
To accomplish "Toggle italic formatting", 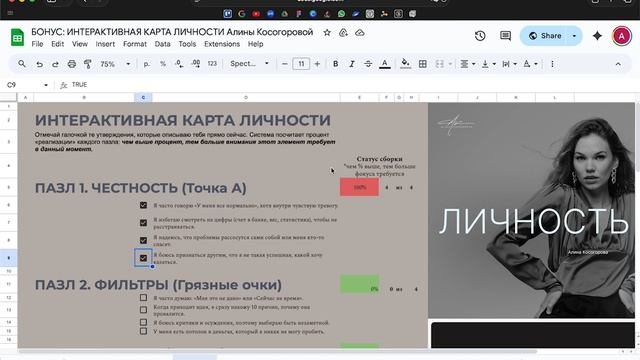I will pos(351,64).
